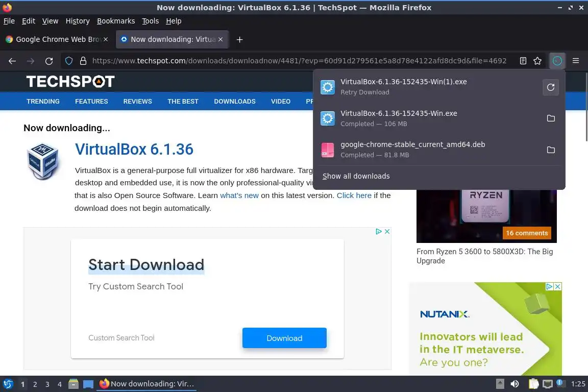Go to DOWNLOADS section
Image resolution: width=588 pixels, height=392 pixels.
click(235, 101)
